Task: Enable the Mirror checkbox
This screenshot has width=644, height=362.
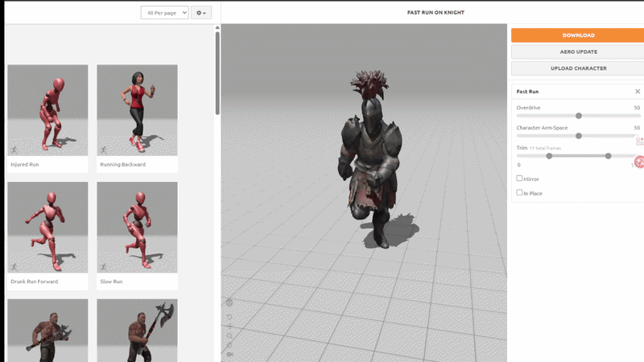Action: [519, 178]
